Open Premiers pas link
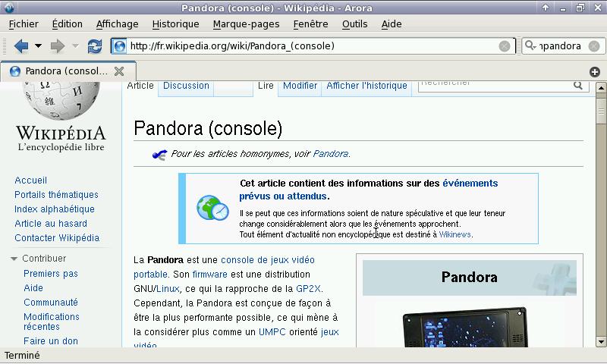 click(x=51, y=274)
